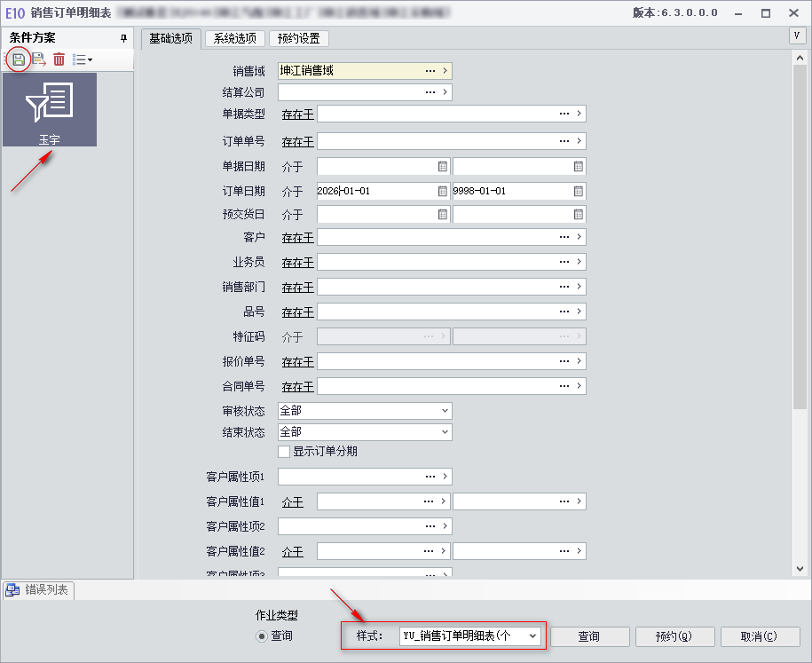Switch to the 系统选项 tab

click(x=235, y=38)
